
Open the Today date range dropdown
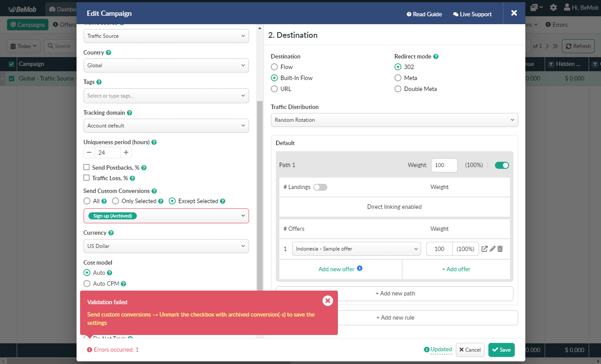pyautogui.click(x=24, y=46)
